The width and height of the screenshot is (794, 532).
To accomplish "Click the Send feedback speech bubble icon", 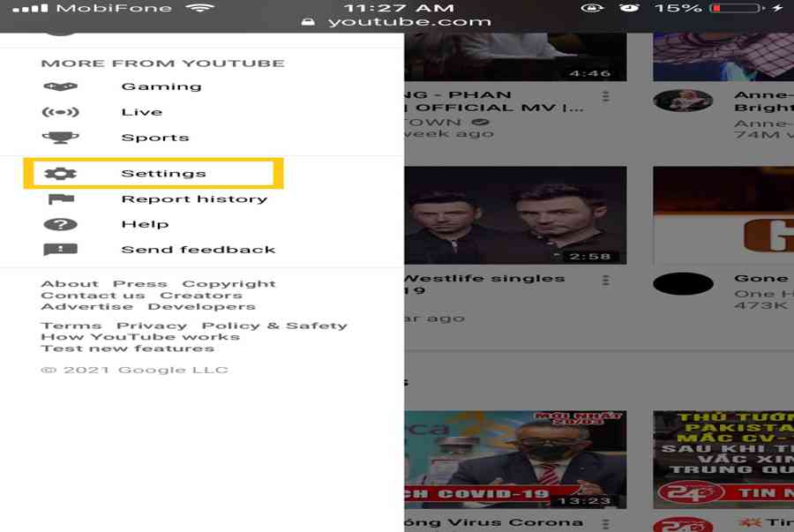I will [x=60, y=250].
